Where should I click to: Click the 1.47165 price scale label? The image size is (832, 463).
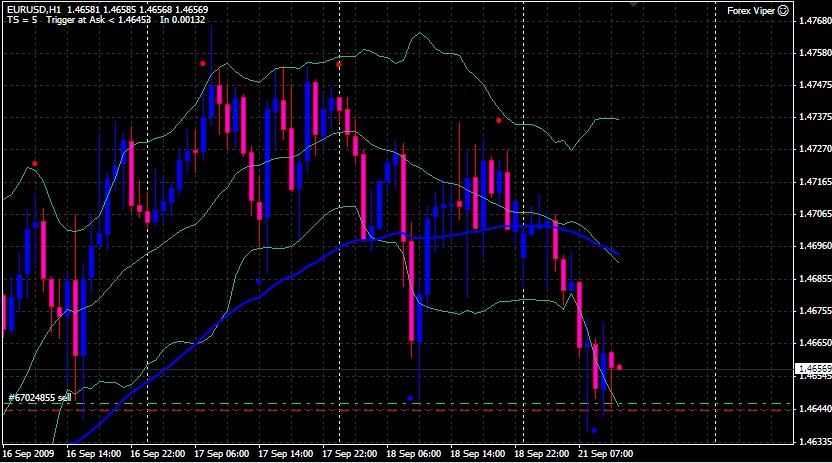[815, 182]
